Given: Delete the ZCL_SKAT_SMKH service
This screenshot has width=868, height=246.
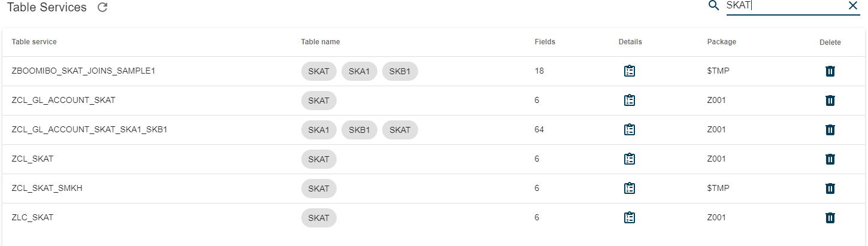Looking at the screenshot, I should 830,189.
